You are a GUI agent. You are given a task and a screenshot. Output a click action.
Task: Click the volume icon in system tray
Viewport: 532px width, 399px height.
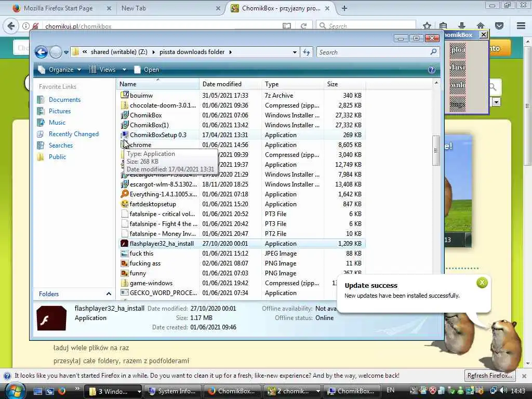pos(503,391)
